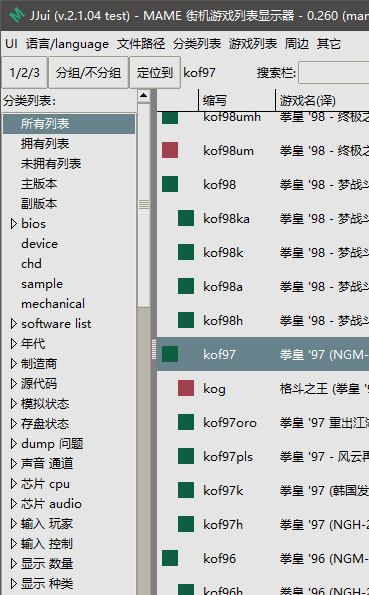
Task: Expand the 输入 控制 category node
Action: 14,543
